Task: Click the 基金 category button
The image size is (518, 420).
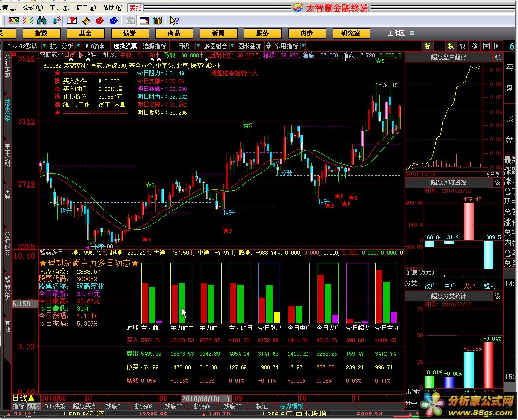Action: click(85, 33)
